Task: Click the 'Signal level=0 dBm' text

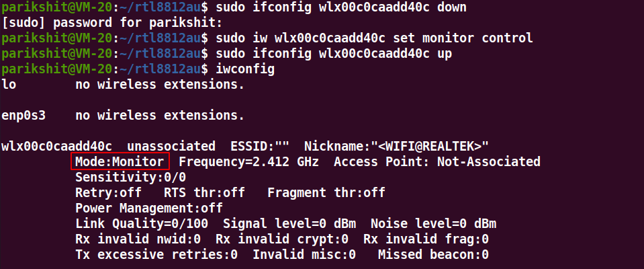Action: coord(289,224)
